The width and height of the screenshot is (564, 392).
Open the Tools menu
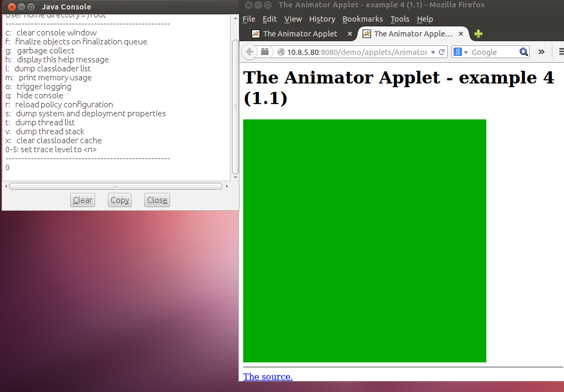(x=400, y=19)
